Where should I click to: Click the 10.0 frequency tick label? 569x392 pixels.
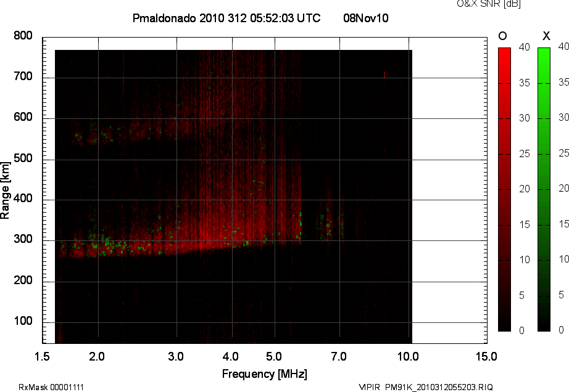pos(408,356)
